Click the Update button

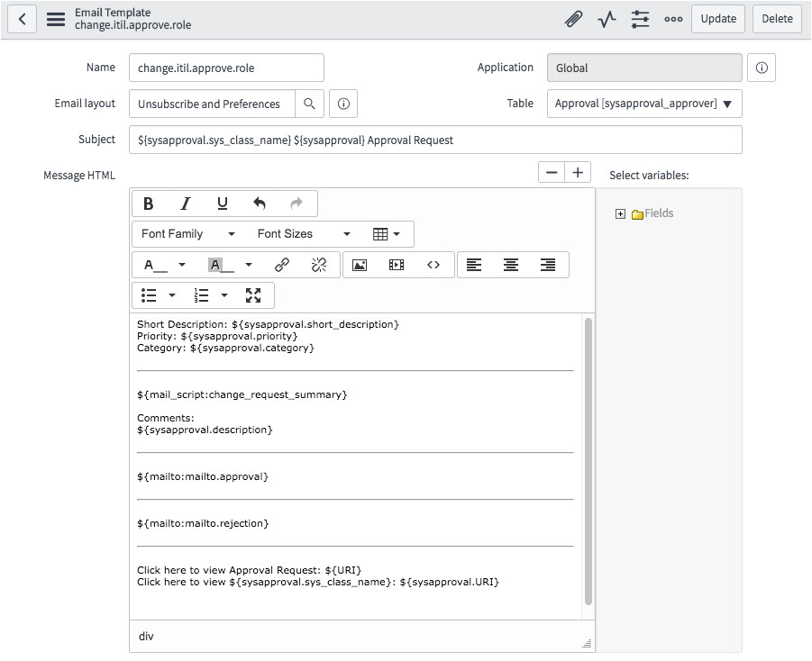(x=718, y=19)
